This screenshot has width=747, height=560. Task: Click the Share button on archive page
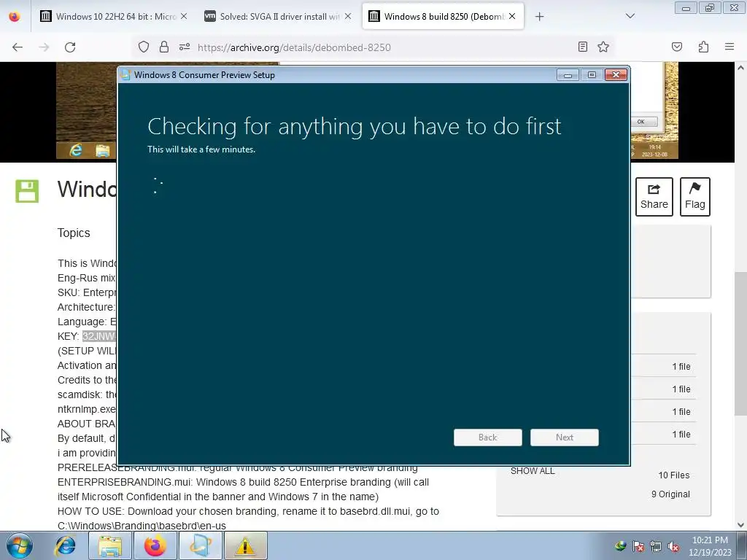tap(654, 197)
